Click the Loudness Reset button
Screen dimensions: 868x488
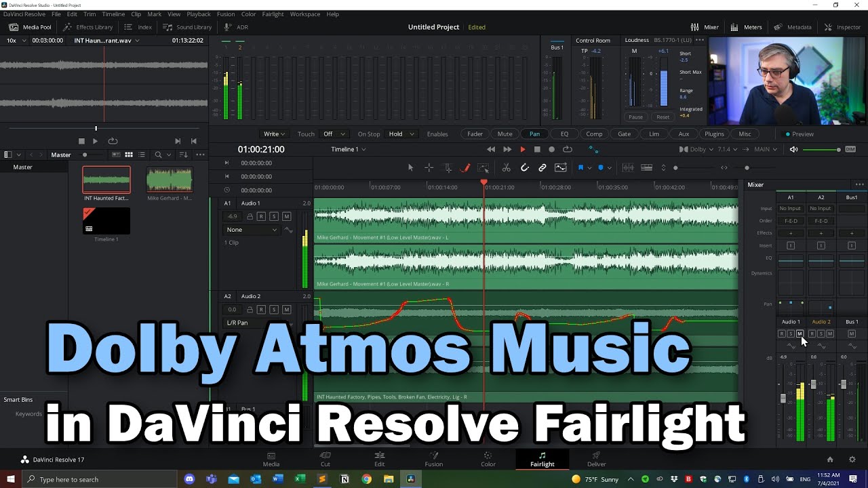[663, 117]
